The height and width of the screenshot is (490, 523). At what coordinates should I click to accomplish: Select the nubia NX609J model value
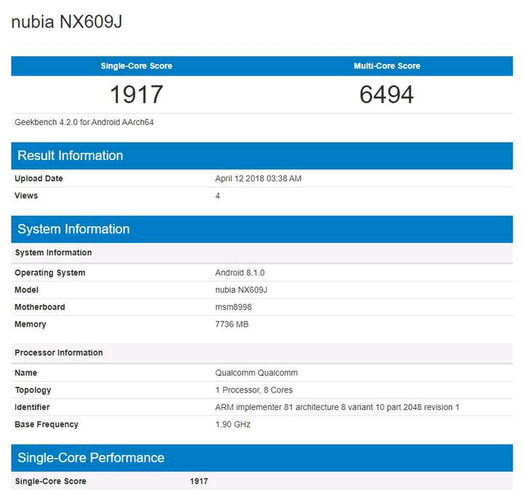241,290
